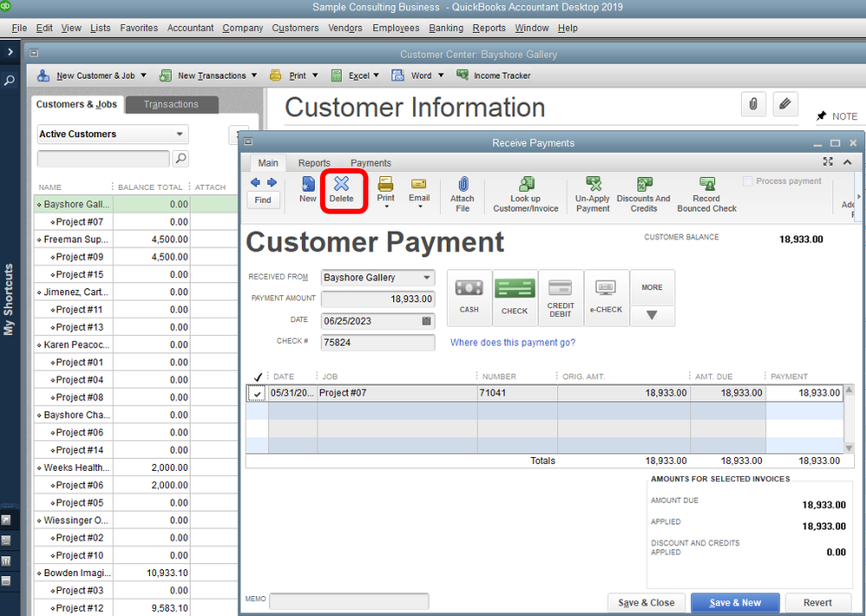Open the Banking menu

[446, 28]
